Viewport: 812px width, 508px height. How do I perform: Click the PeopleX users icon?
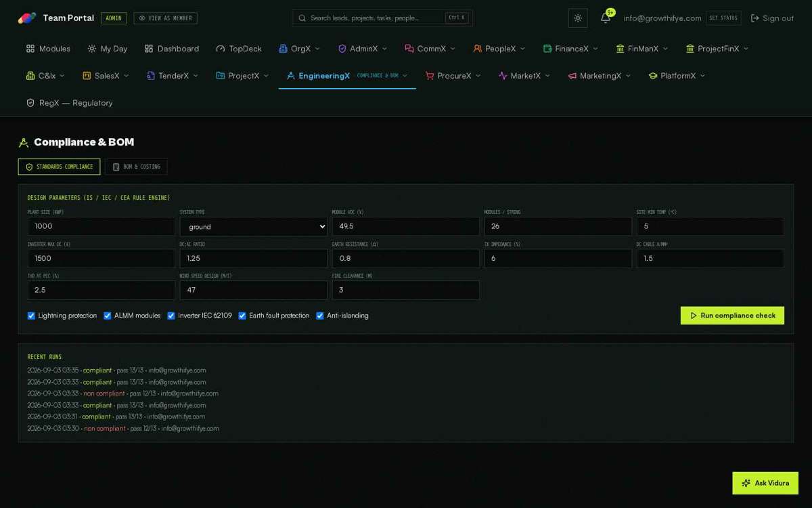pyautogui.click(x=477, y=49)
